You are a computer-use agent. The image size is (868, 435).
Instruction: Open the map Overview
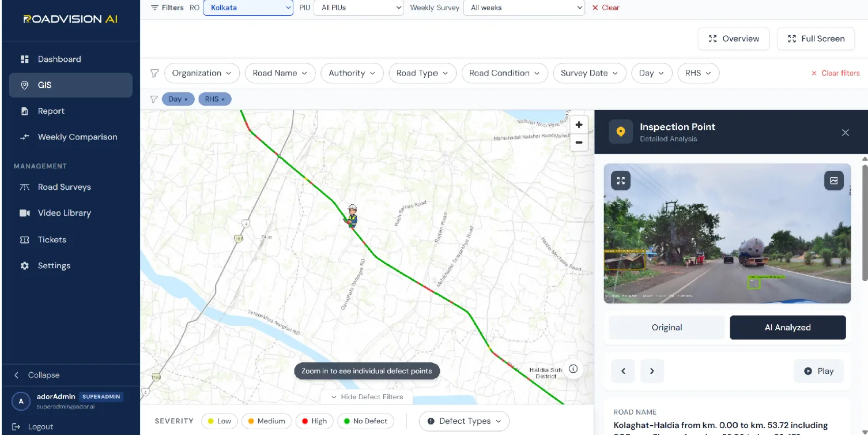pos(734,39)
